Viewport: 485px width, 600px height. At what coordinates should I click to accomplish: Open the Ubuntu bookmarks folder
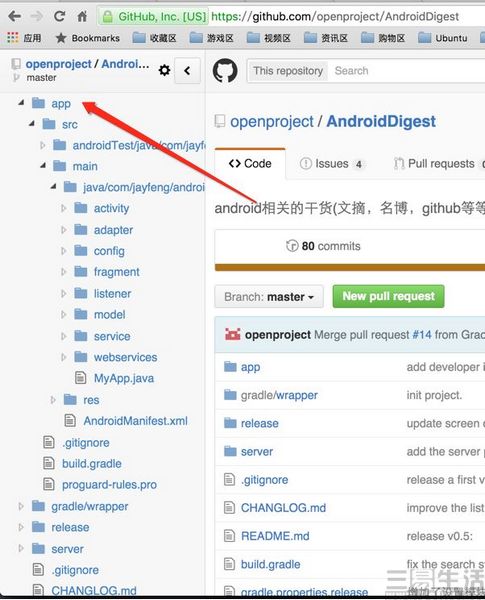click(443, 38)
